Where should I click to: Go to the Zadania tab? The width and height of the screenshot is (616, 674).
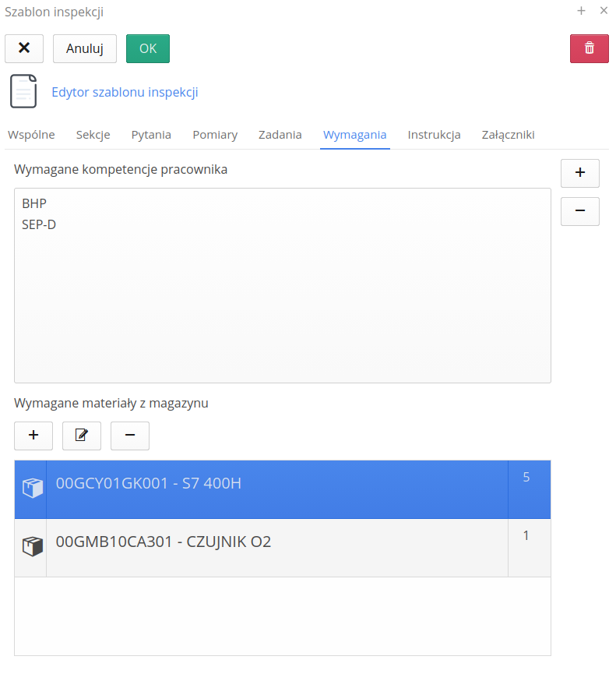pos(280,135)
